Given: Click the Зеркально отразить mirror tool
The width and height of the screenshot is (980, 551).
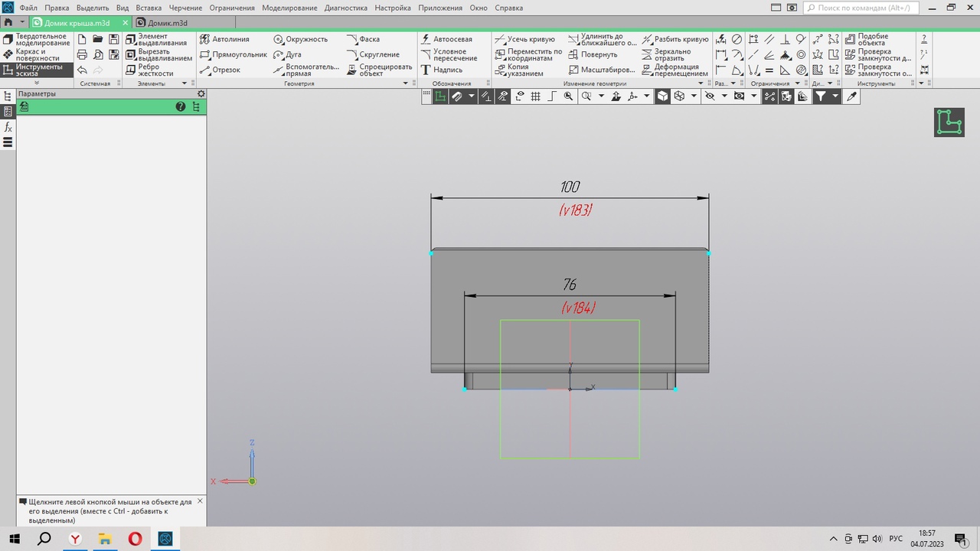Looking at the screenshot, I should [666, 55].
